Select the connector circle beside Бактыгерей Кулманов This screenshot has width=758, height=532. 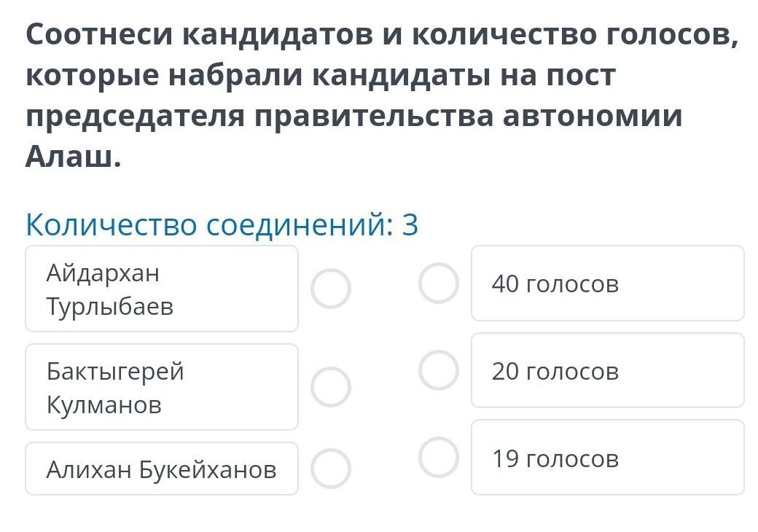331,386
